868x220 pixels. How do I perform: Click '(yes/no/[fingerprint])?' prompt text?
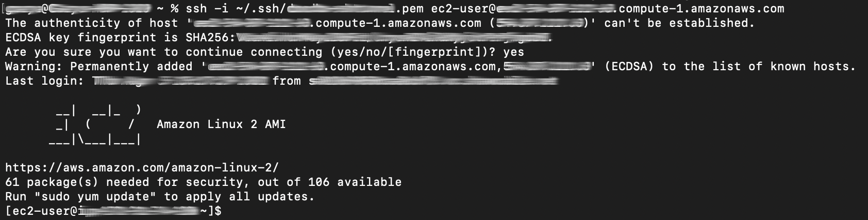pyautogui.click(x=413, y=52)
